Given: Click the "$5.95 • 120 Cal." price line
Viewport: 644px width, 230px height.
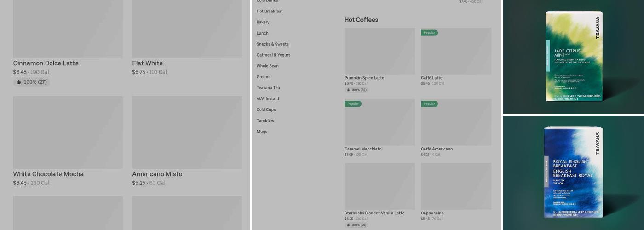Looking at the screenshot, I should tap(356, 155).
